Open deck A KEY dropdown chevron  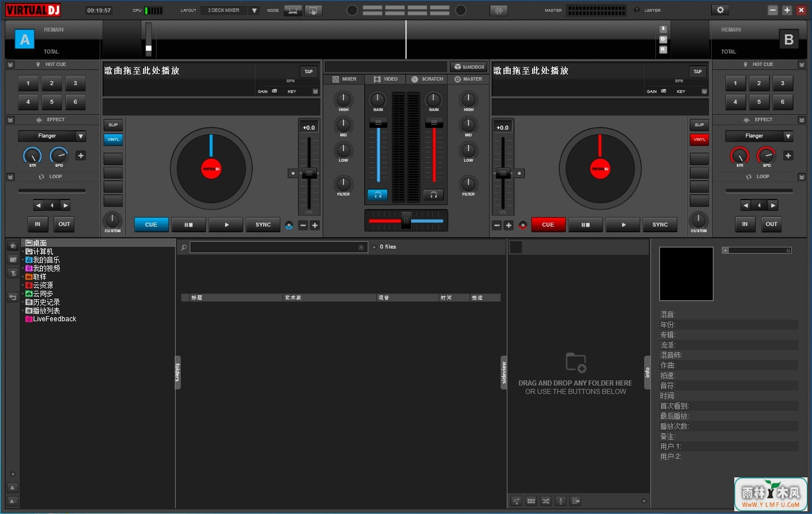pyautogui.click(x=315, y=91)
